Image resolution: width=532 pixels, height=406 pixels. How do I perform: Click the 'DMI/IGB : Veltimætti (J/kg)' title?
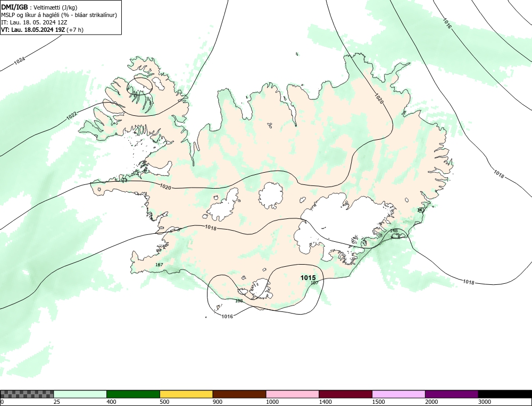pyautogui.click(x=39, y=7)
